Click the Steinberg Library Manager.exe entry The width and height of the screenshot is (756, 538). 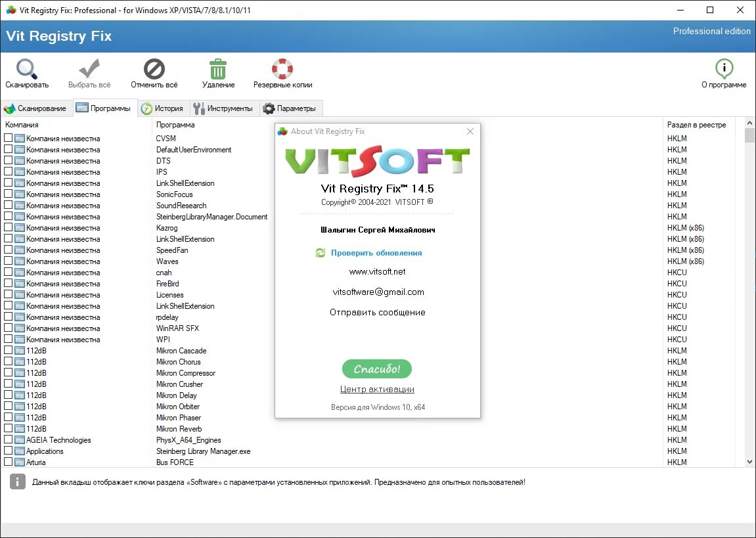coord(203,451)
